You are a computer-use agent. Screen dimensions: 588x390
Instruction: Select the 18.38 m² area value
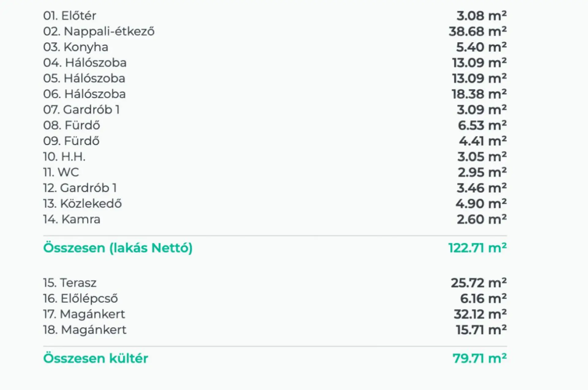(x=479, y=94)
